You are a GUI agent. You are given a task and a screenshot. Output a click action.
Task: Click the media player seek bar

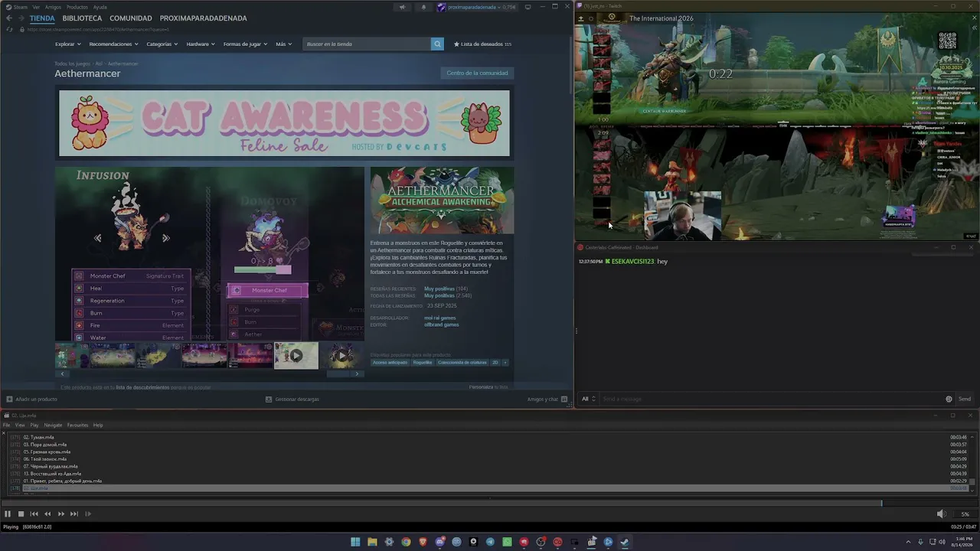[490, 504]
